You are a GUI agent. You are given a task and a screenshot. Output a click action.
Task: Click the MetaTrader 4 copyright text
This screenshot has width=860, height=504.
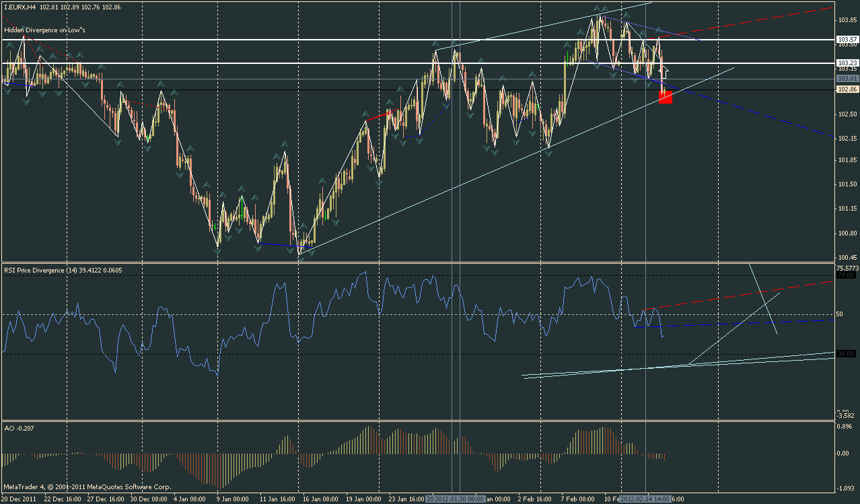(87, 486)
